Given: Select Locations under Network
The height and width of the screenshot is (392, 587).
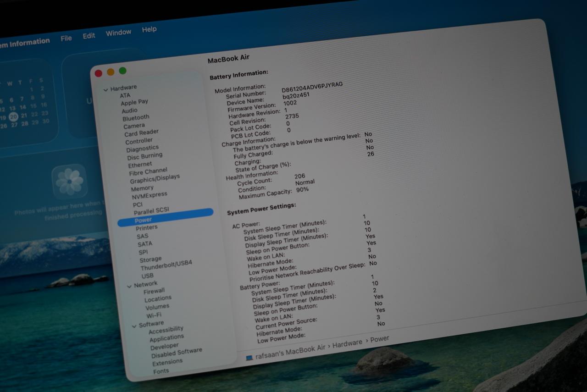Looking at the screenshot, I should tap(158, 299).
